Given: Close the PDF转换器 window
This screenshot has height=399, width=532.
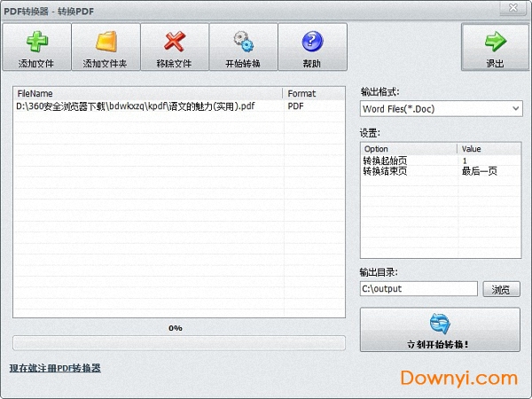Looking at the screenshot, I should tap(513, 7).
